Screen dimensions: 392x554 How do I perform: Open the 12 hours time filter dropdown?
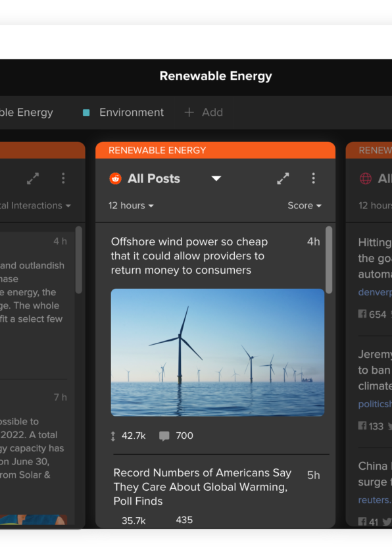pyautogui.click(x=130, y=205)
